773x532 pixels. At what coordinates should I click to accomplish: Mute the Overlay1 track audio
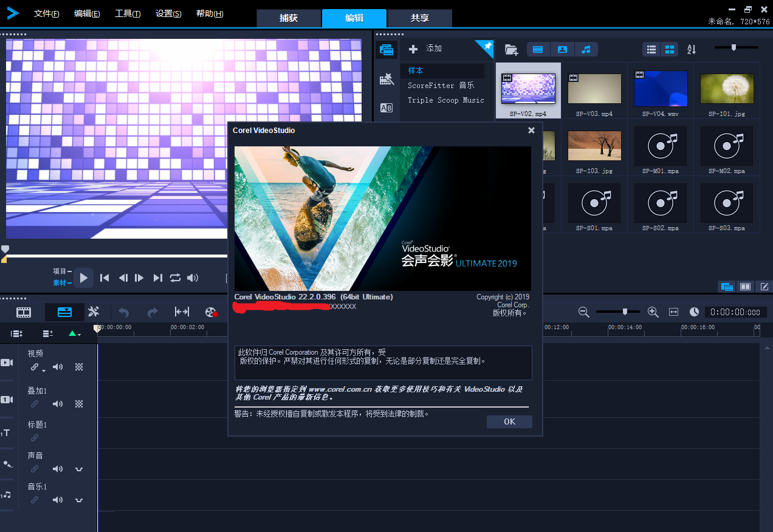[x=58, y=404]
